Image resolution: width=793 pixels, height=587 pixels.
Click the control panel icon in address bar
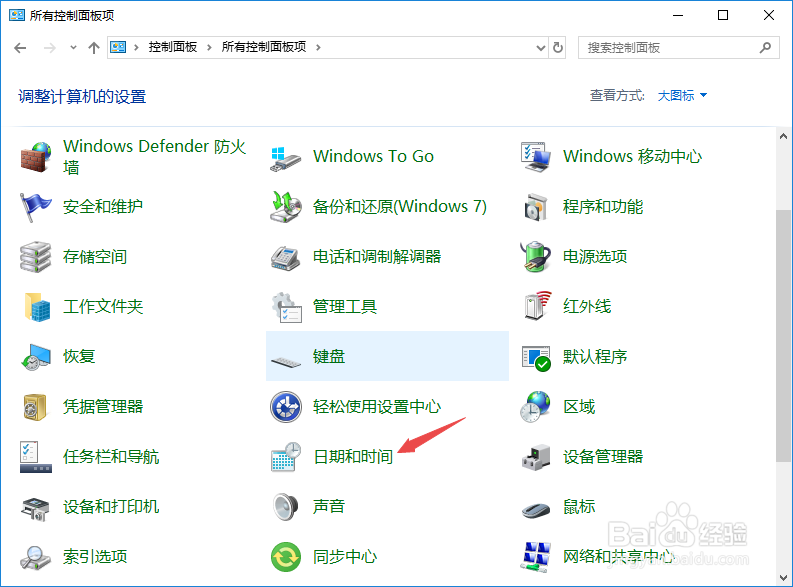click(x=118, y=48)
